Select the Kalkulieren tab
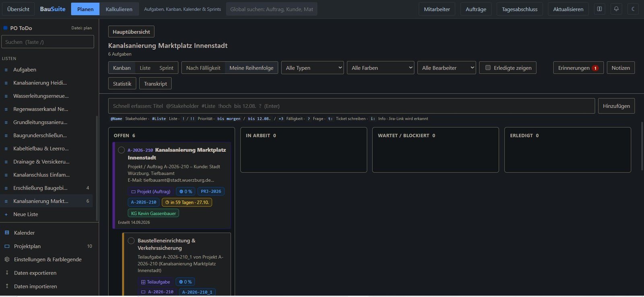The width and height of the screenshot is (644, 297). click(x=119, y=9)
